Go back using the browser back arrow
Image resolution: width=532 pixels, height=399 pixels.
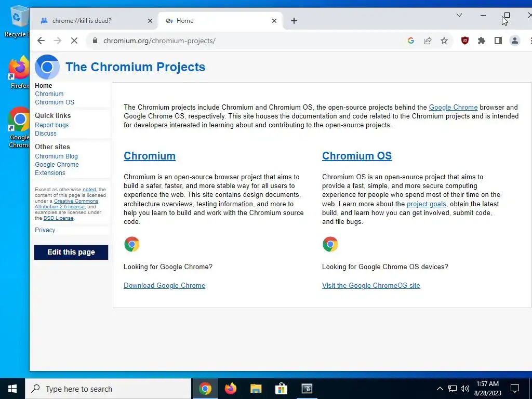[x=41, y=41]
